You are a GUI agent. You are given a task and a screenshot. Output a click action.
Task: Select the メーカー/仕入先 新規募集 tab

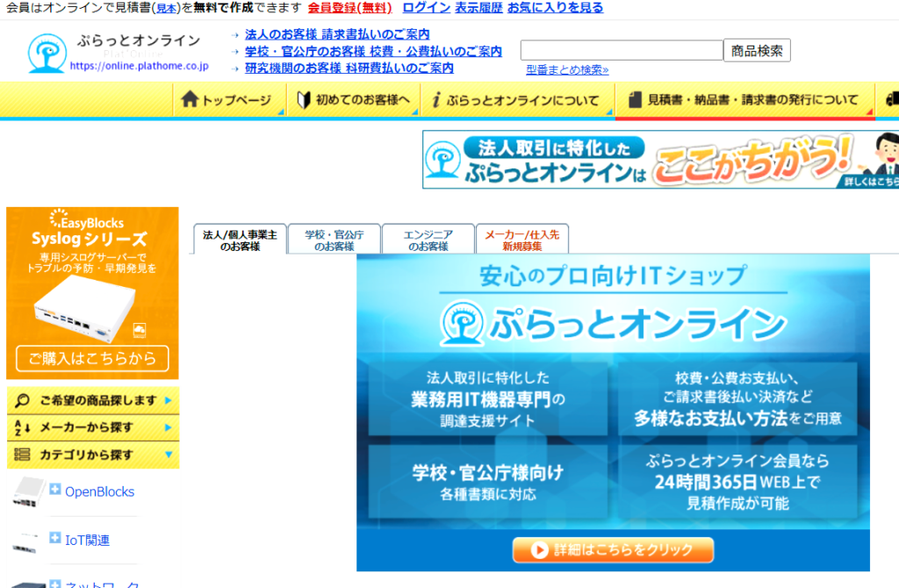pyautogui.click(x=522, y=240)
